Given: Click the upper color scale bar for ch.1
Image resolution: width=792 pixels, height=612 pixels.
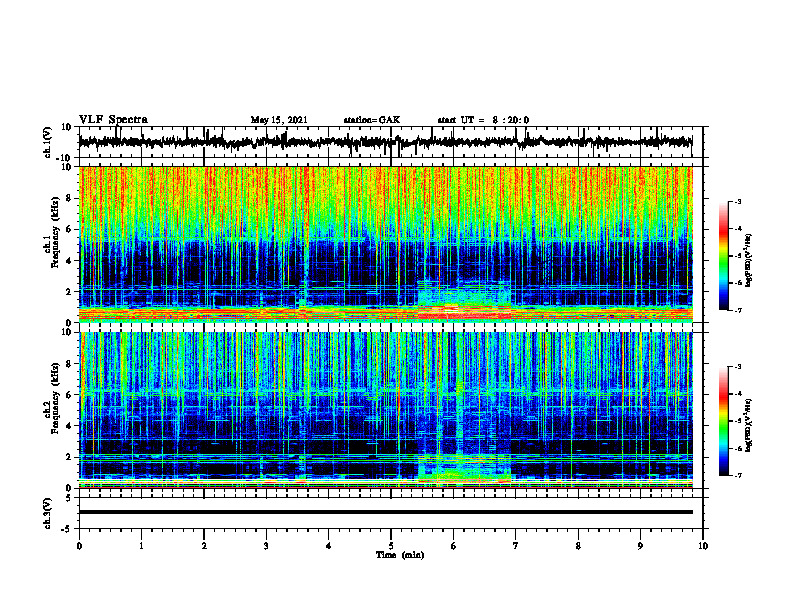Looking at the screenshot, I should [x=724, y=256].
